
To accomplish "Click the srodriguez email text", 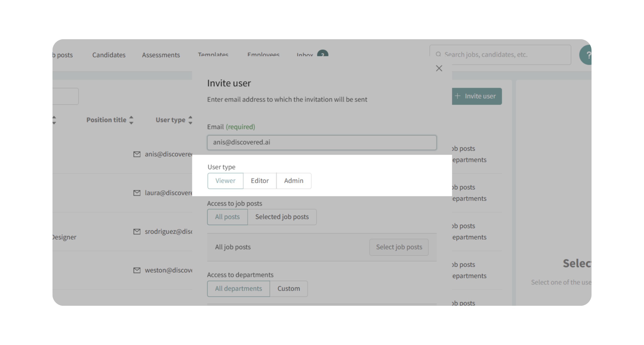I will (169, 232).
